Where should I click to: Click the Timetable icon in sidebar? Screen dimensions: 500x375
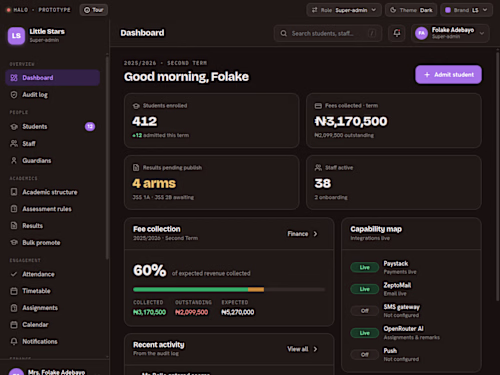coord(14,291)
